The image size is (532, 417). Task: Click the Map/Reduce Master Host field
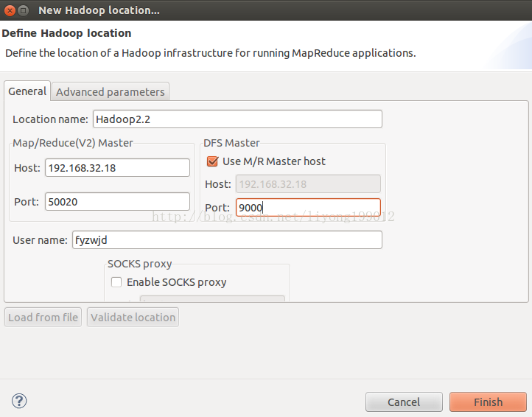[x=117, y=168]
